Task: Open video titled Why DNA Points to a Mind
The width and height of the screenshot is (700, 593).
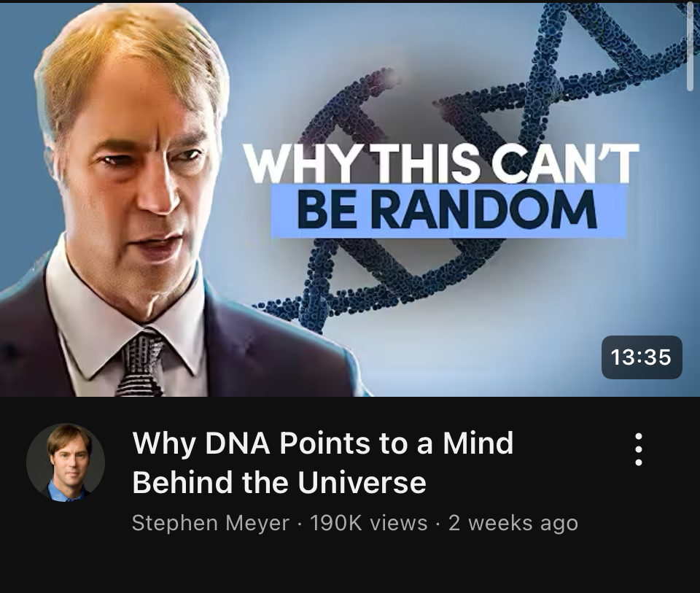Action: click(x=323, y=462)
